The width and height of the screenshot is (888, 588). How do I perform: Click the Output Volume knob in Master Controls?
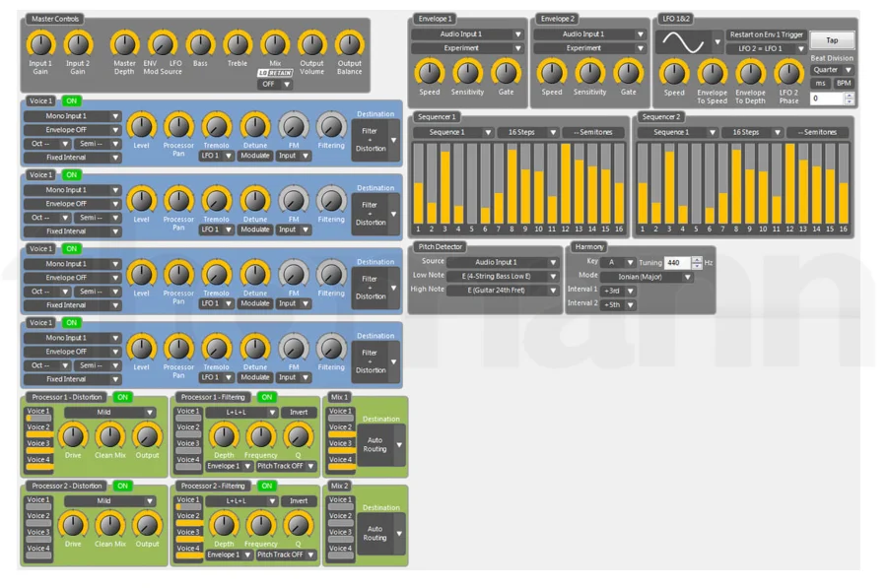311,43
